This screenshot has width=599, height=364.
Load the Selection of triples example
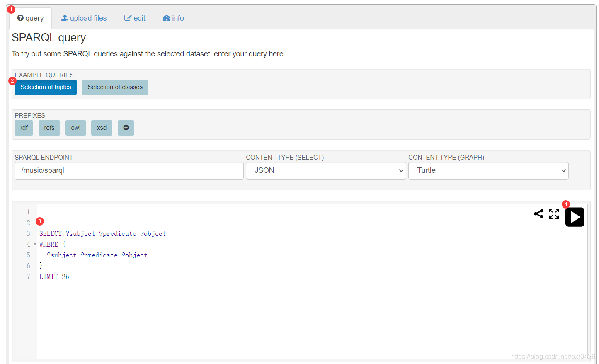[46, 87]
